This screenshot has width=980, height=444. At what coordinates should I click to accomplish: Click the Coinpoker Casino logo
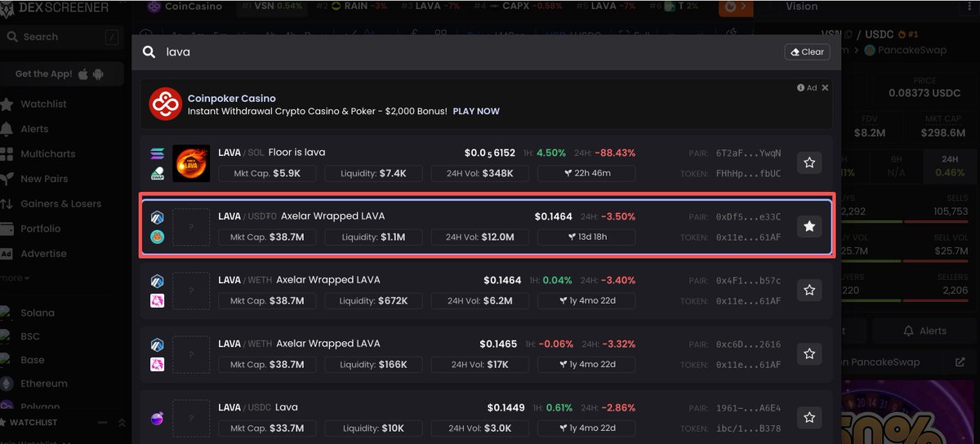165,104
